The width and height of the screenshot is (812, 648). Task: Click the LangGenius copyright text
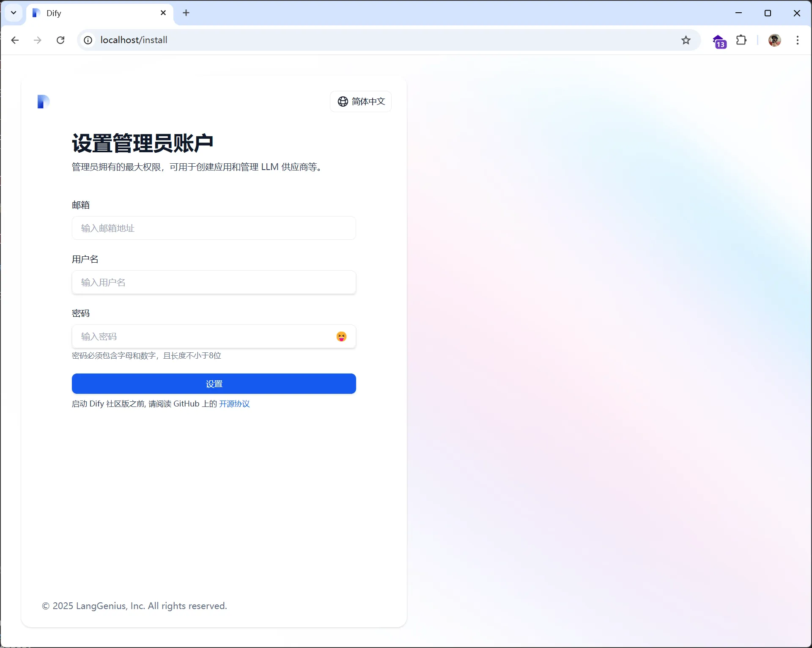tap(134, 606)
